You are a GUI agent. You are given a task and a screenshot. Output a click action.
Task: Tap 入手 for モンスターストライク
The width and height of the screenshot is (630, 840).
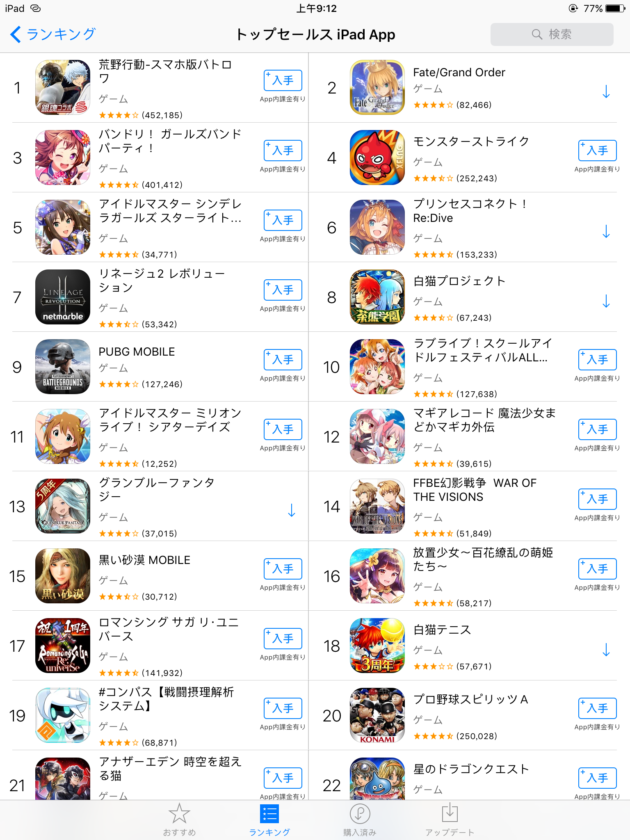[598, 150]
